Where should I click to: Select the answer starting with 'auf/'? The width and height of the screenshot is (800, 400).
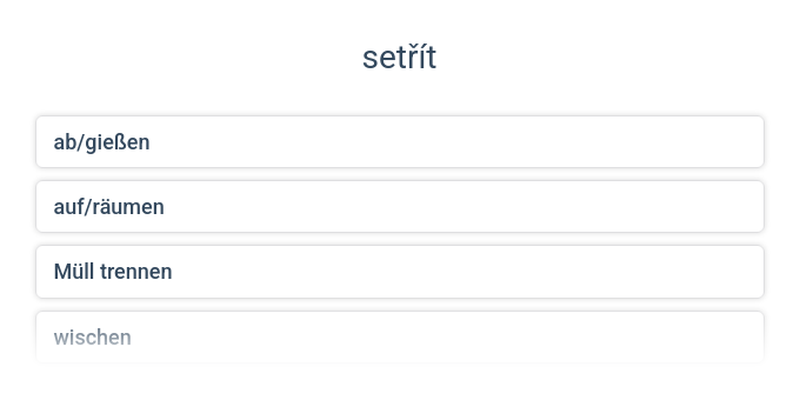tap(400, 207)
